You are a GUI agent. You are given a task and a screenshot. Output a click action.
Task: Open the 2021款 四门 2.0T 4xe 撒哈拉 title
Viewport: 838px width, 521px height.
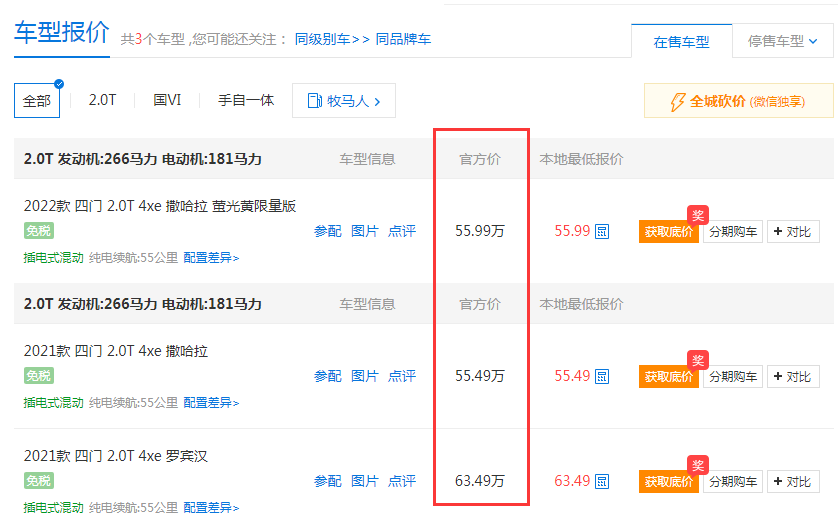coord(116,351)
